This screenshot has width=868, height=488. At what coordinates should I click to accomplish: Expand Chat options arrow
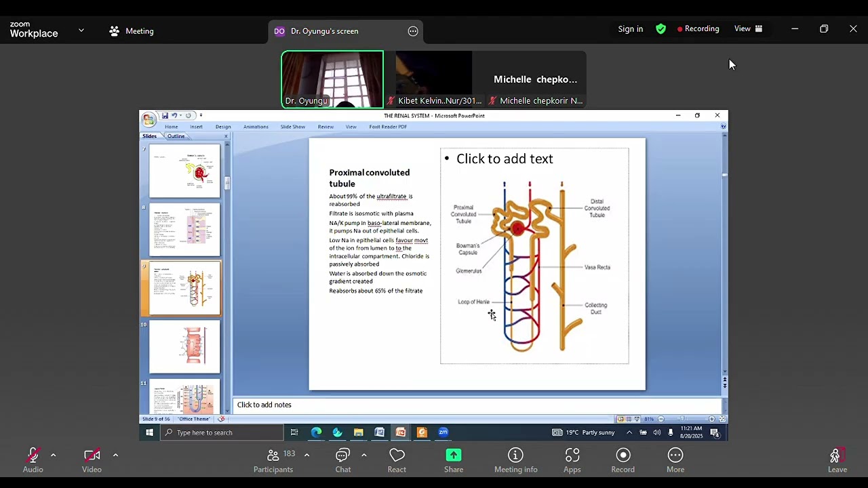tap(364, 455)
